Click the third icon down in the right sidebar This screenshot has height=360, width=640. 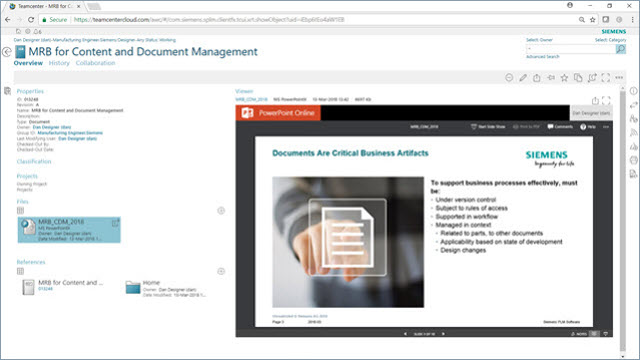coord(633,119)
